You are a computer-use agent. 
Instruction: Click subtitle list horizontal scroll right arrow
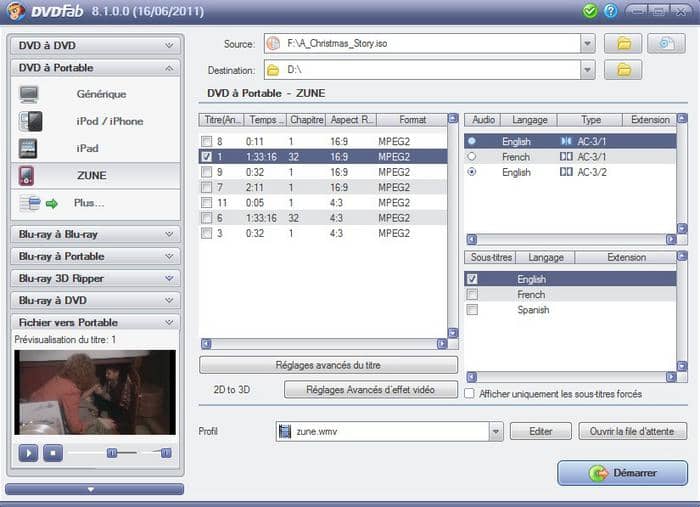click(671, 377)
